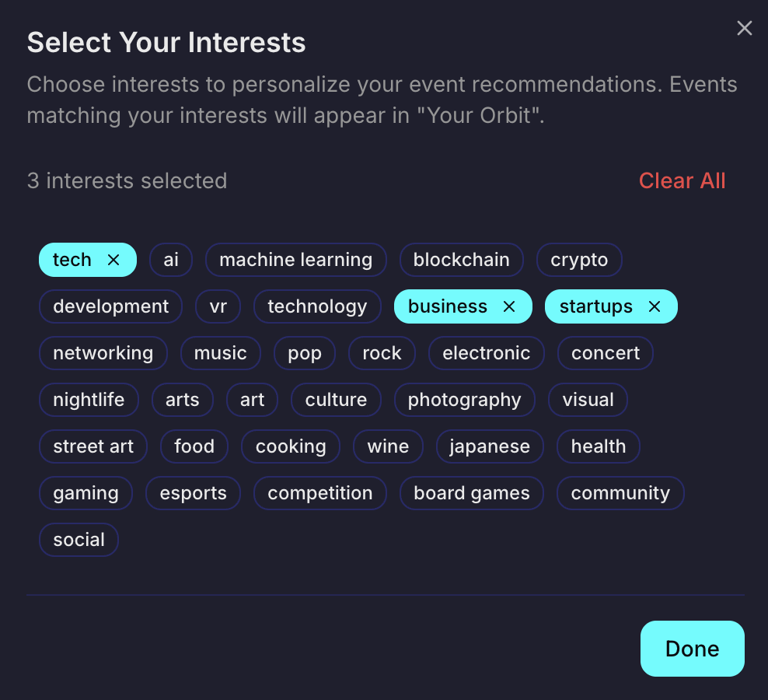Select the blockchain interest chip
This screenshot has height=700, width=768.
tap(461, 260)
